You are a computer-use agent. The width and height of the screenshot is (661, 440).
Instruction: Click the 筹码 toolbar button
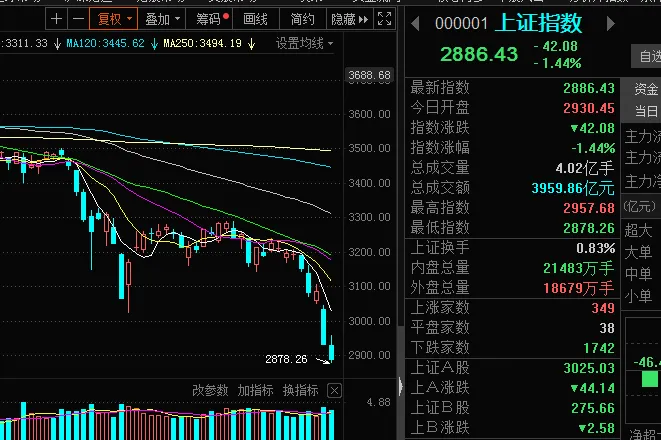coord(210,19)
